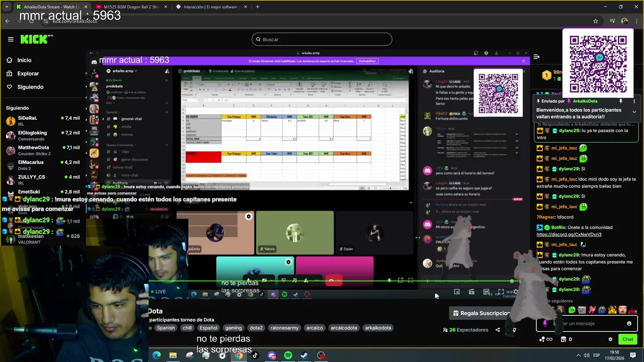This screenshot has width=644, height=362.
Task: Open the Kick hamburger sidebar menu
Action: tap(11, 39)
